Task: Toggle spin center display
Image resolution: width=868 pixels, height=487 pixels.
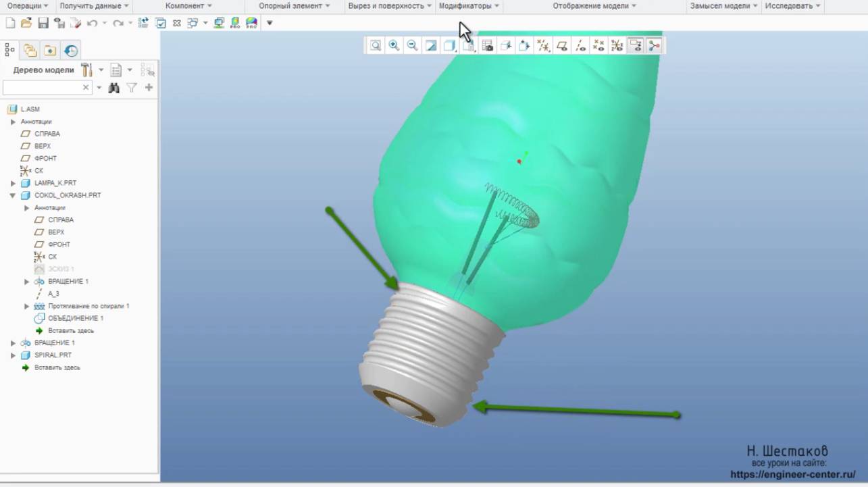Action: [x=654, y=46]
